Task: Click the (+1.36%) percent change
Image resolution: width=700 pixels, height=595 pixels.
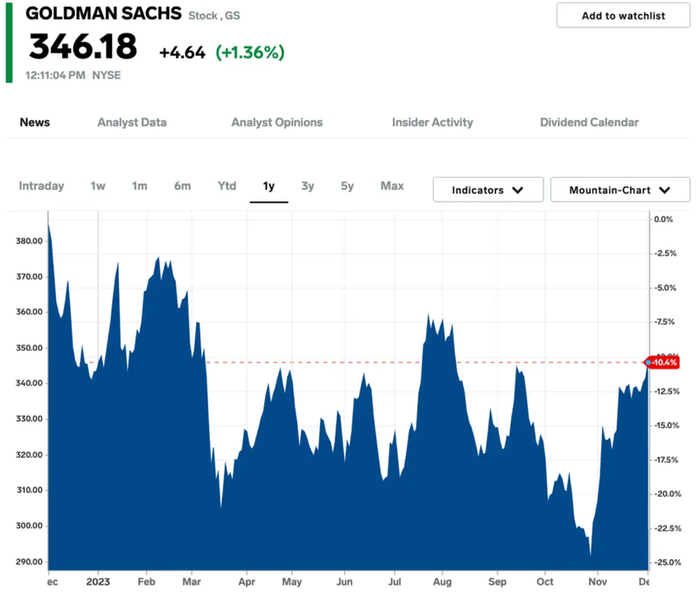Action: coord(250,52)
